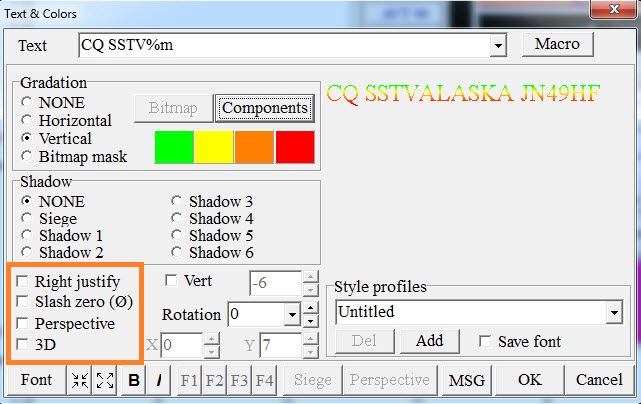The width and height of the screenshot is (641, 404).
Task: Click the Cancel button
Action: pos(599,380)
